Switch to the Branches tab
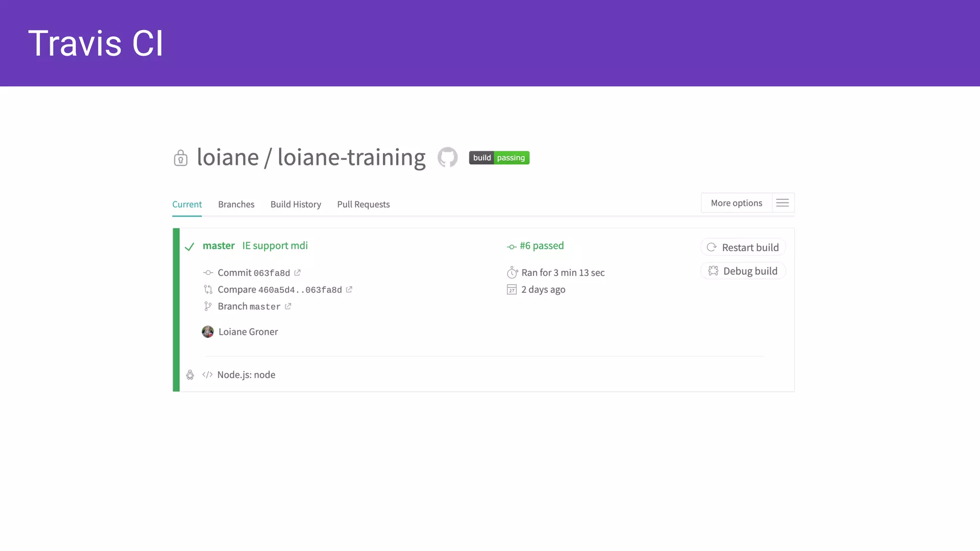This screenshot has height=551, width=980. (236, 204)
